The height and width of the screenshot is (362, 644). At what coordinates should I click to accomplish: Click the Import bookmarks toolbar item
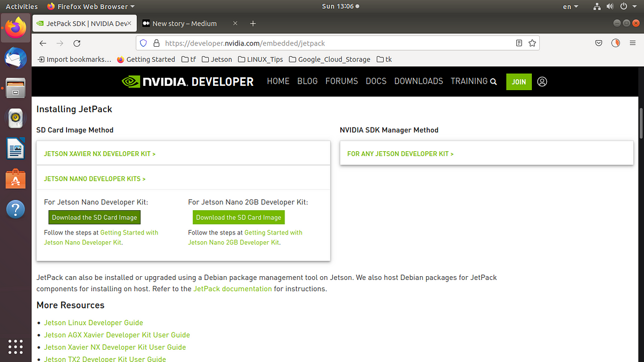tap(75, 59)
